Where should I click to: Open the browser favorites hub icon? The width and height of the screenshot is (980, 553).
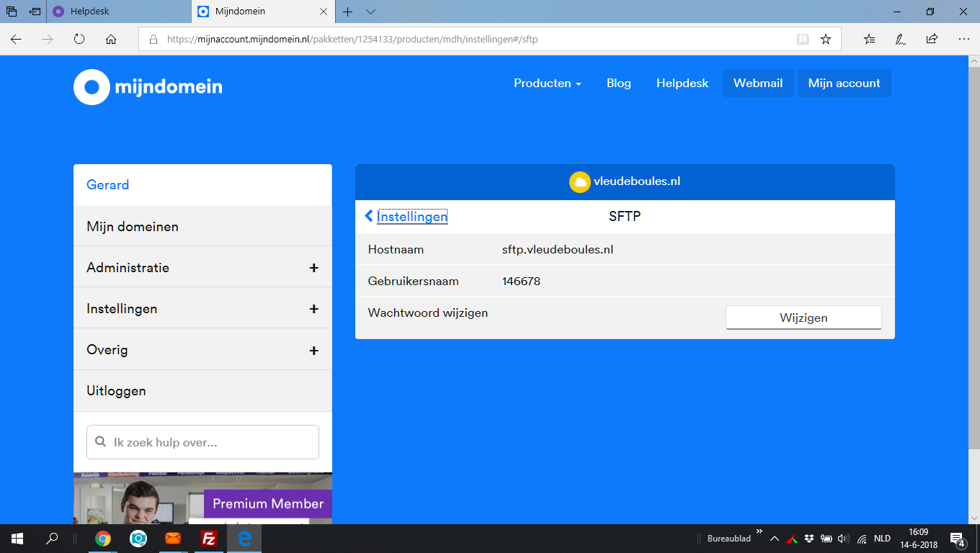click(x=869, y=40)
